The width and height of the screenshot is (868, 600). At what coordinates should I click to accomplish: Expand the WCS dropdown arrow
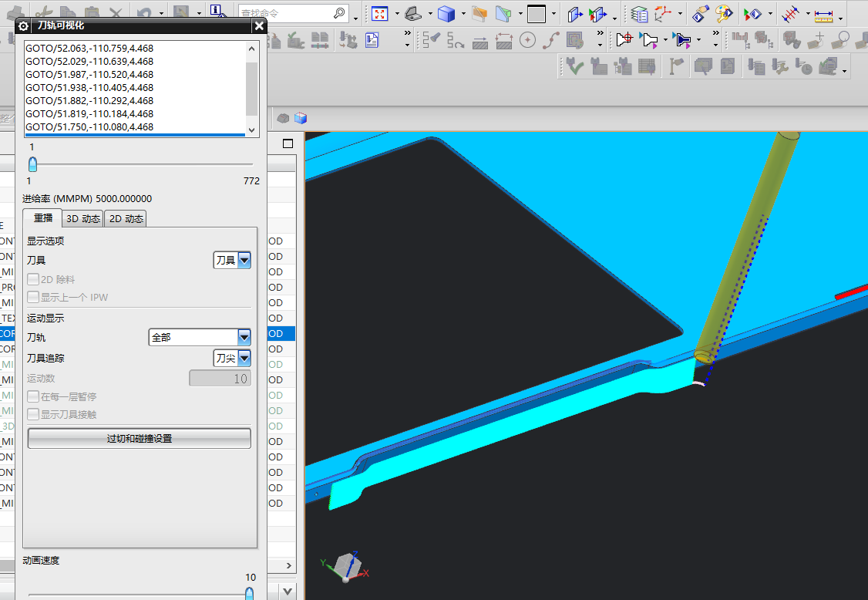(x=681, y=14)
